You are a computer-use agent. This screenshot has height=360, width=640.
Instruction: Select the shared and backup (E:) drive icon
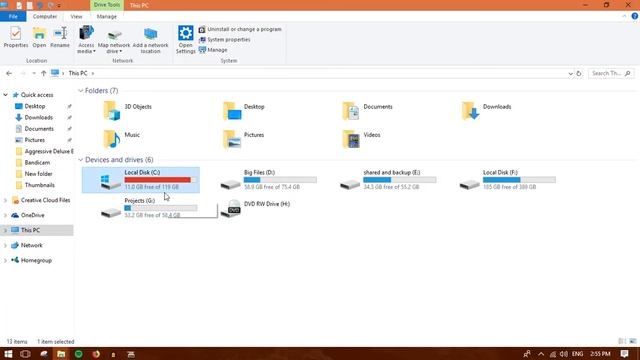(350, 184)
